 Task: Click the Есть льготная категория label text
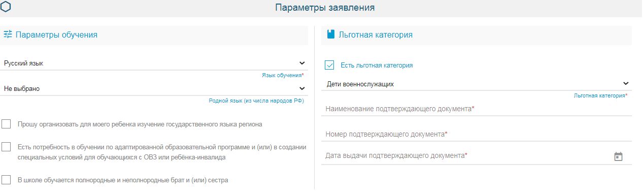tap(377, 66)
